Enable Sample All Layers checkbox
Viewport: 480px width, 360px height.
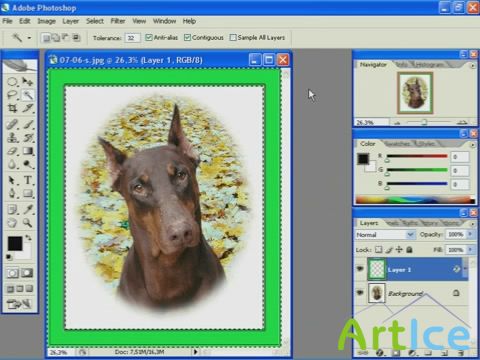tap(233, 37)
